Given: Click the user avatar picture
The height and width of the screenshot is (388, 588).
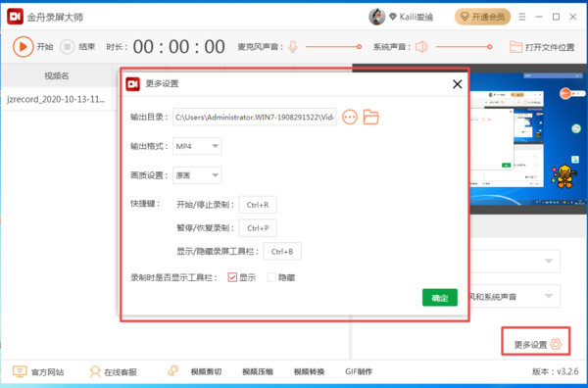Looking at the screenshot, I should 376,17.
